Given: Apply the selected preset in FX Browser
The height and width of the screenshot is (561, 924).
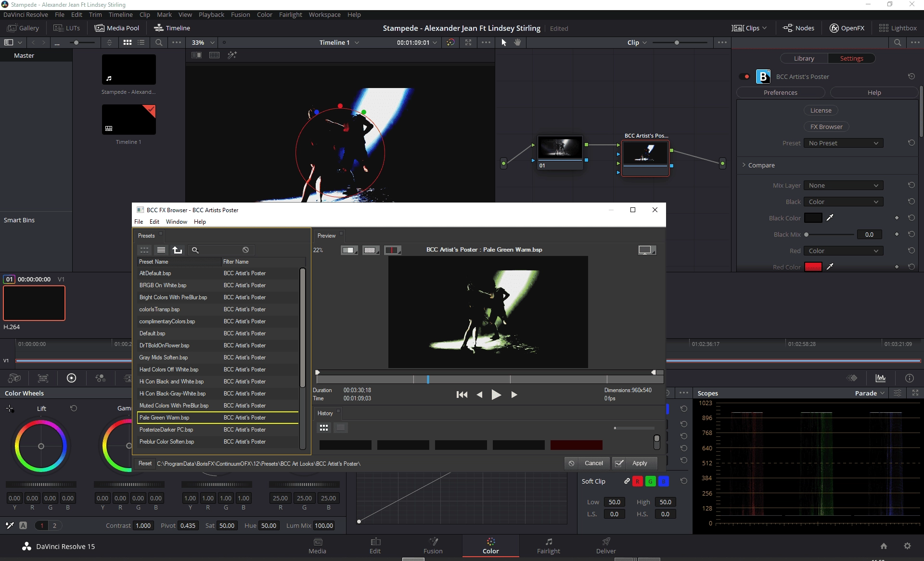Looking at the screenshot, I should pos(635,463).
